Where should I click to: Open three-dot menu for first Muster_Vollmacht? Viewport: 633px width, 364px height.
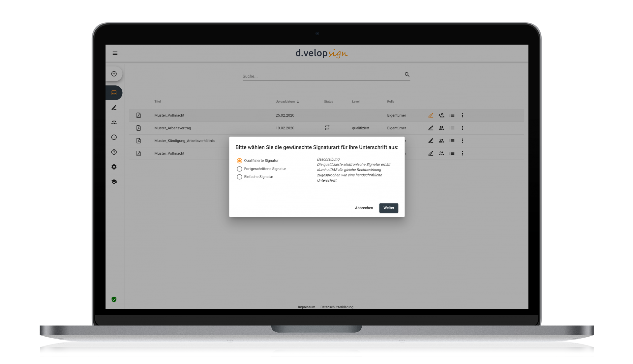[x=463, y=115]
